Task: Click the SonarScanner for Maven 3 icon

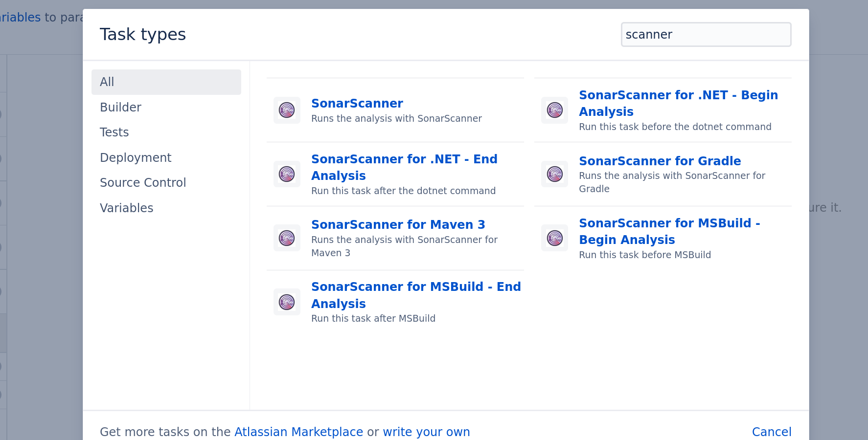Action: [287, 238]
